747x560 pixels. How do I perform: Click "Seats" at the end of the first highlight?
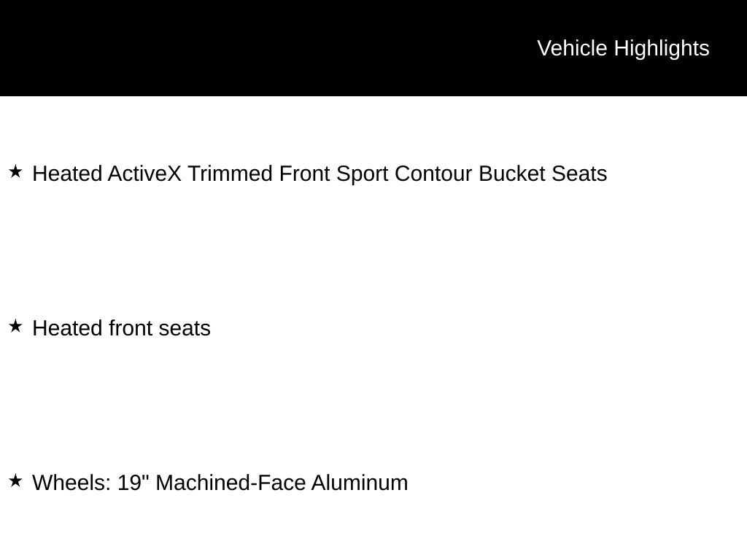pos(579,174)
